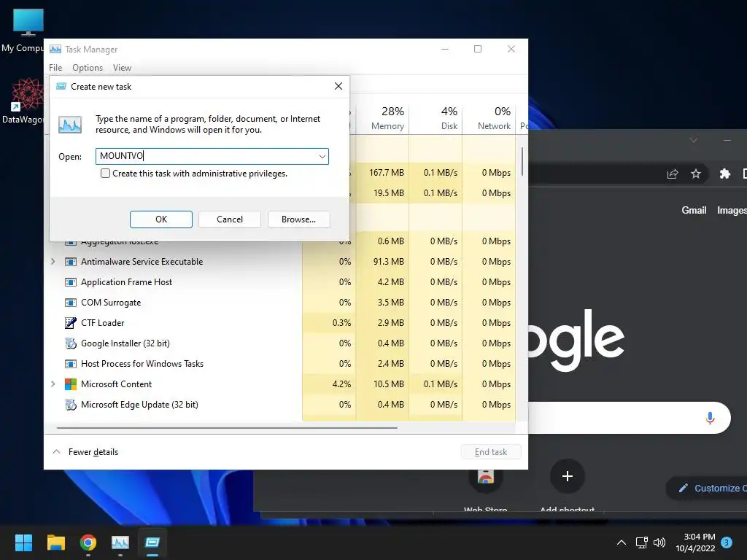Show hidden tray icons chevron
747x560 pixels.
[x=622, y=542]
